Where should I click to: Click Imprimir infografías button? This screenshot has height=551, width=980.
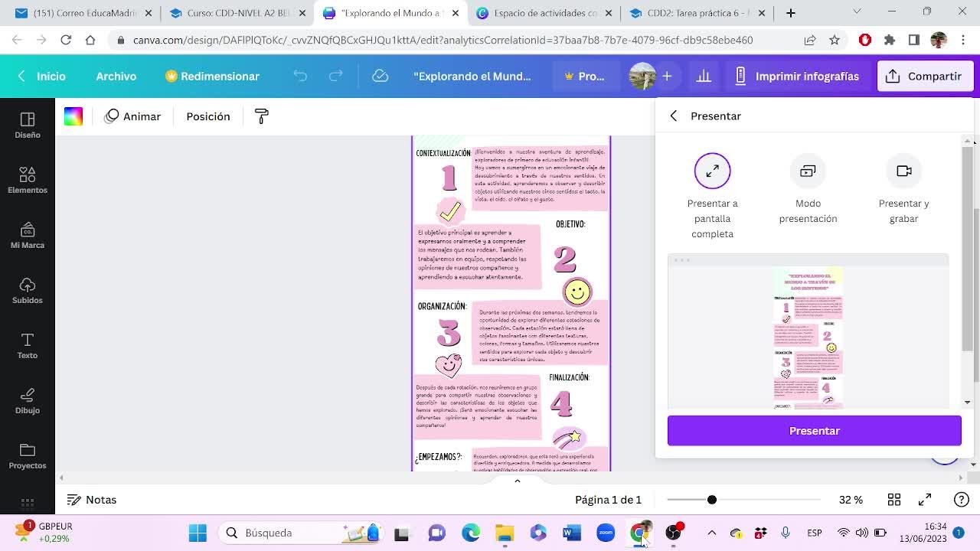click(796, 76)
